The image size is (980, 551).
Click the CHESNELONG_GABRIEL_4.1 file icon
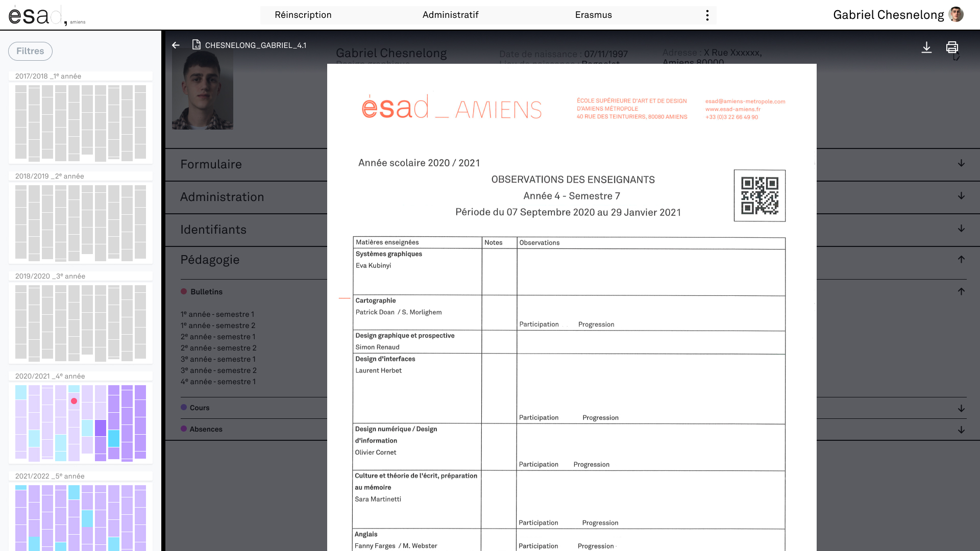[x=196, y=45]
